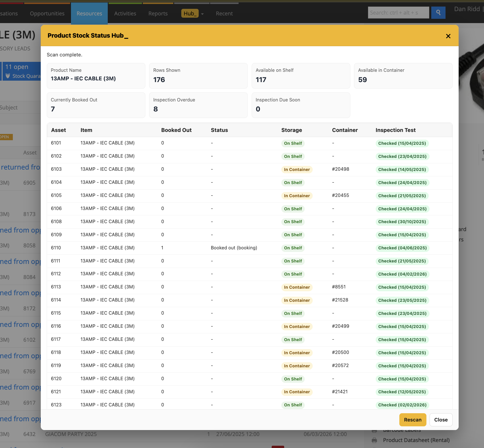Click the shield icon on the Stock Quarantine tile

[x=8, y=76]
